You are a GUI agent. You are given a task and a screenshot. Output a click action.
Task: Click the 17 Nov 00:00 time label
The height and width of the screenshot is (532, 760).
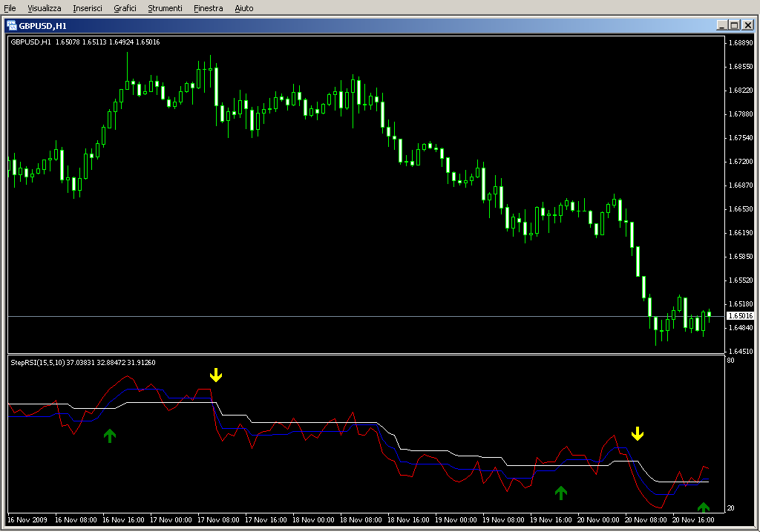tap(171, 520)
